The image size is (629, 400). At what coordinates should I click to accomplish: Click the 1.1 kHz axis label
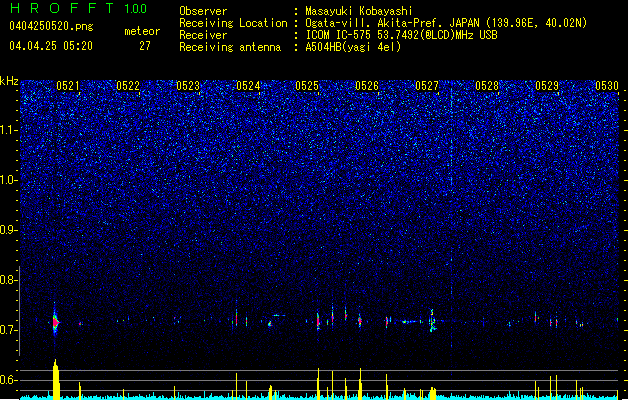[9, 130]
